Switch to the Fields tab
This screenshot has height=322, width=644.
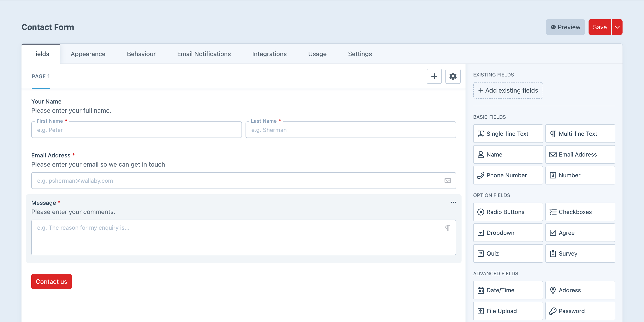(x=41, y=54)
